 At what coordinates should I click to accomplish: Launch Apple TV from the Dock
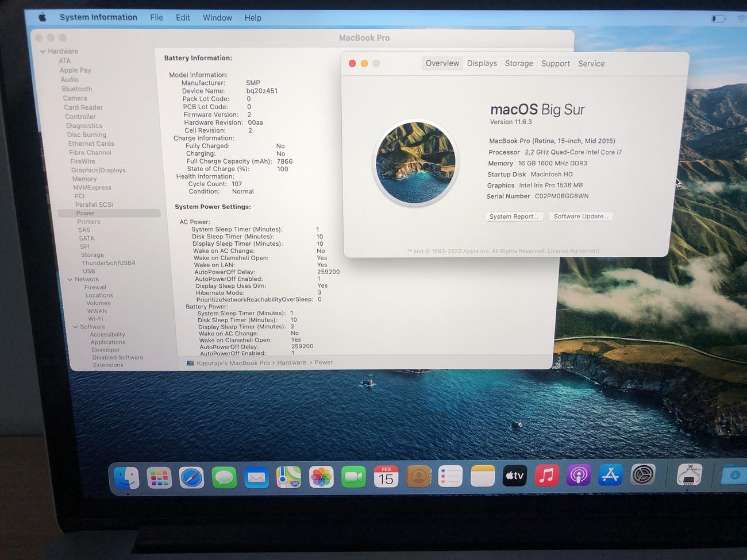(x=515, y=476)
